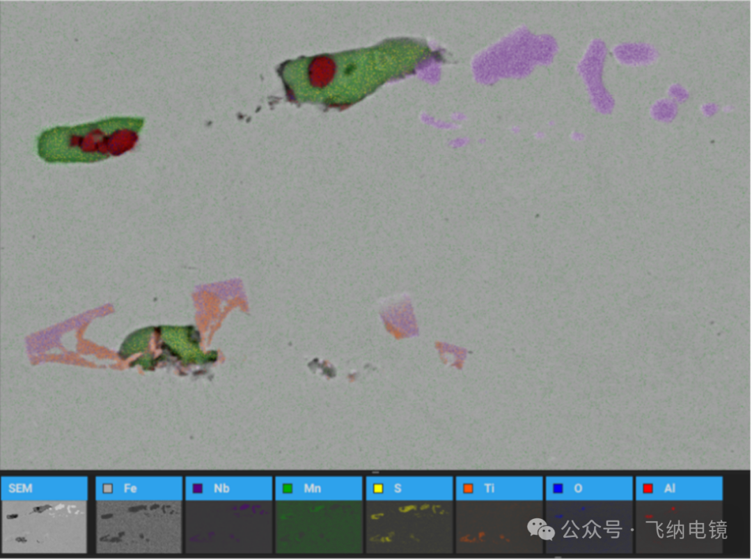Open the Fe element map thumbnail
The image size is (752, 560).
139,527
